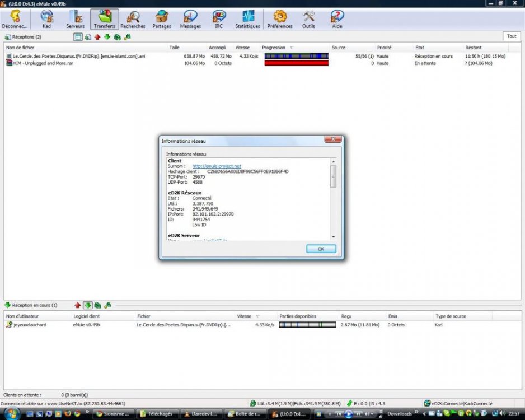This screenshot has height=420, width=525.
Task: Open the Préférences gear icon
Action: pos(279,18)
